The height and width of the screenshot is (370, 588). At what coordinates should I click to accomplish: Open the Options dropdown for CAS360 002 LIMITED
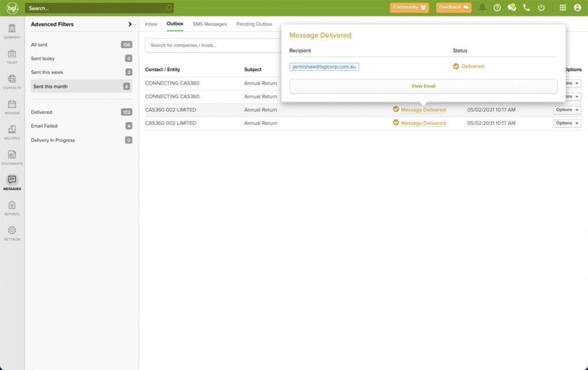click(x=567, y=110)
